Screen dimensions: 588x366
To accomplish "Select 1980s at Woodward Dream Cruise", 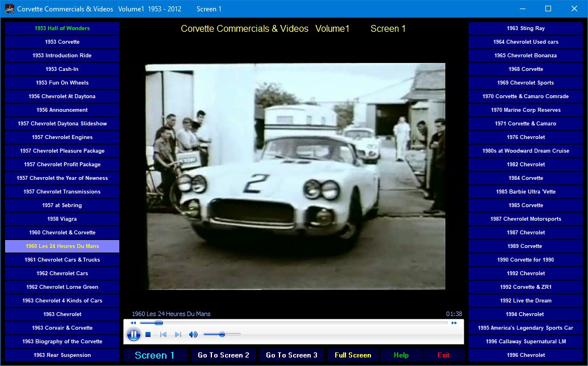I will point(526,150).
